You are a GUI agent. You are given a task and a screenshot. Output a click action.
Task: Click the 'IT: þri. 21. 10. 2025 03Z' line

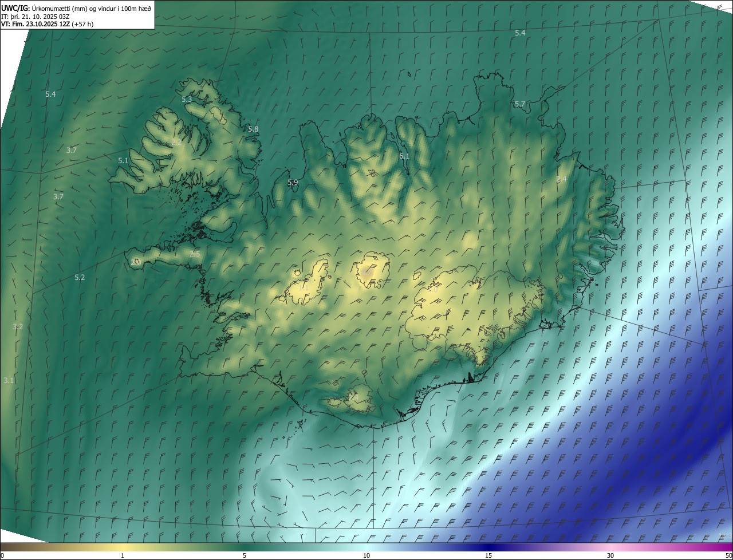(x=36, y=16)
